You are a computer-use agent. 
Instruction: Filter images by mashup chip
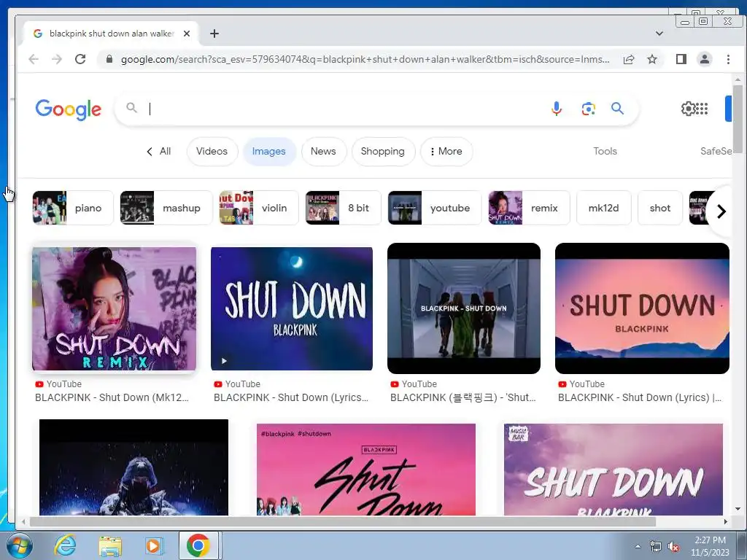coord(166,208)
